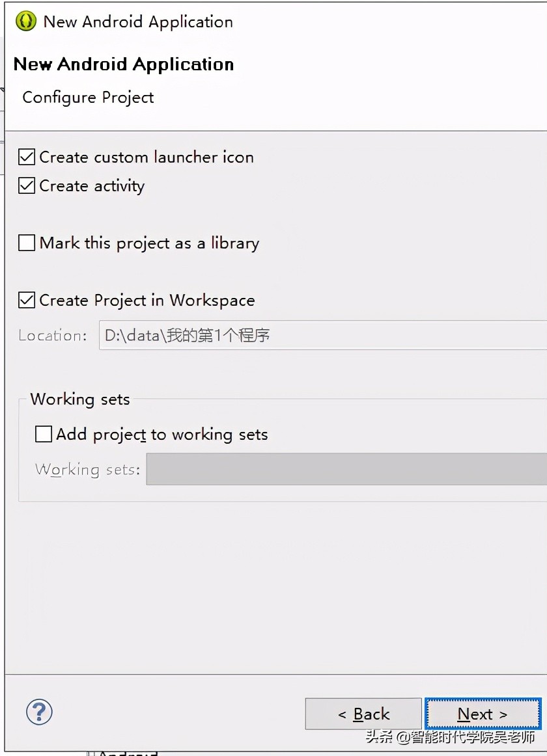Viewport: 547px width, 756px height.
Task: Proceed with the Next button
Action: [x=482, y=714]
